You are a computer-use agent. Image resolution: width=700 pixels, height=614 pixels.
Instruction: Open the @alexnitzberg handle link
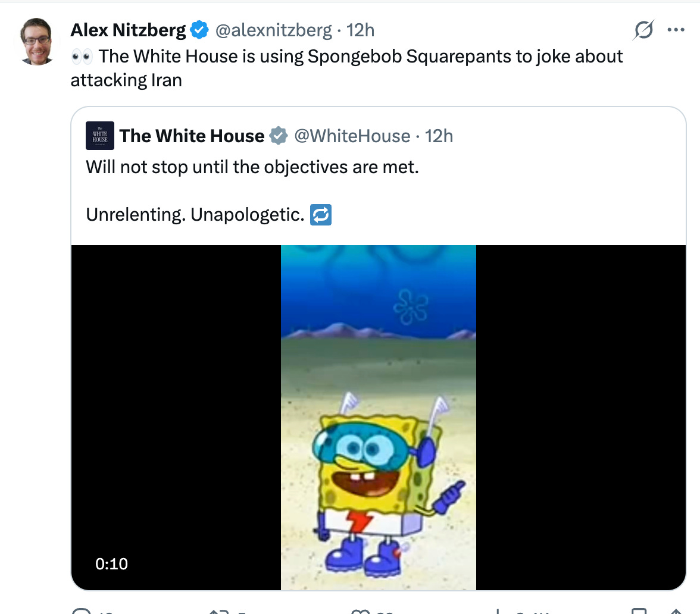pyautogui.click(x=274, y=30)
